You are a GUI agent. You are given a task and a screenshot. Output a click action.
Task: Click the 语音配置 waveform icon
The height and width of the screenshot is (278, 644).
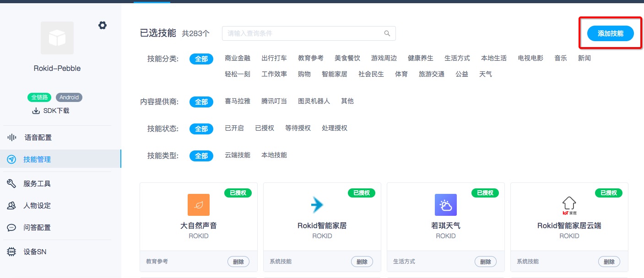click(11, 138)
